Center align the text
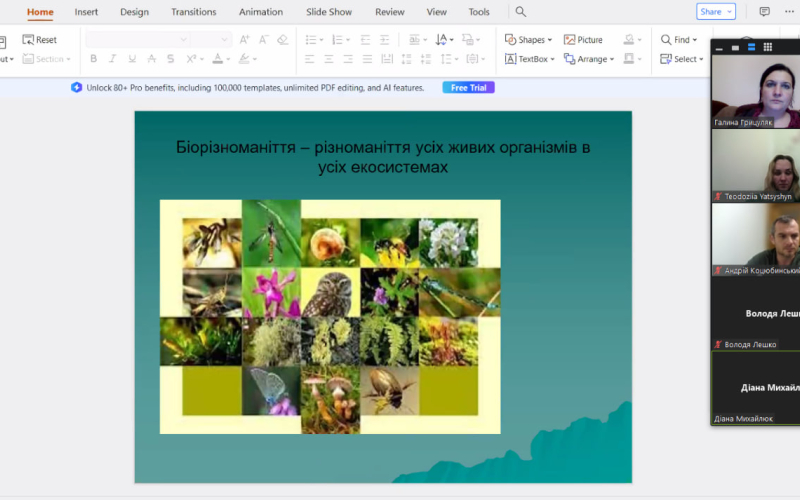 [329, 59]
